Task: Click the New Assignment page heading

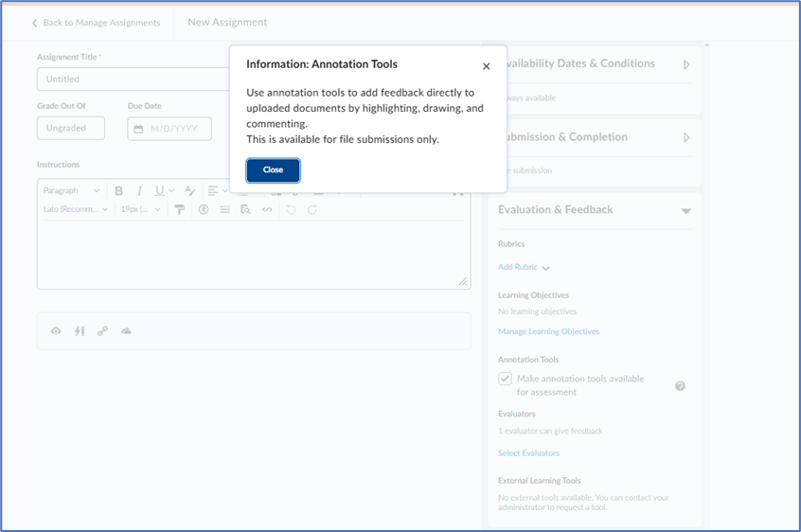Action: pyautogui.click(x=227, y=23)
